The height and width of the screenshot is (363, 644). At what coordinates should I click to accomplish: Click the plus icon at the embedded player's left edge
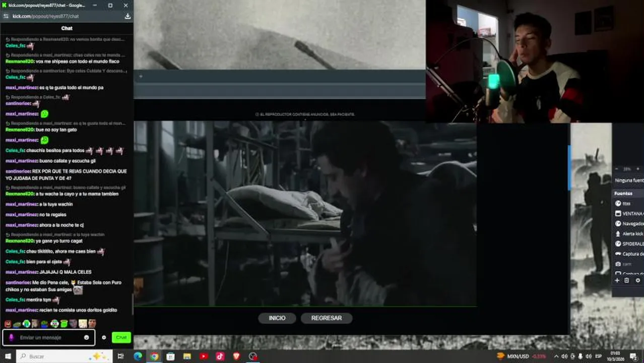[x=141, y=77]
